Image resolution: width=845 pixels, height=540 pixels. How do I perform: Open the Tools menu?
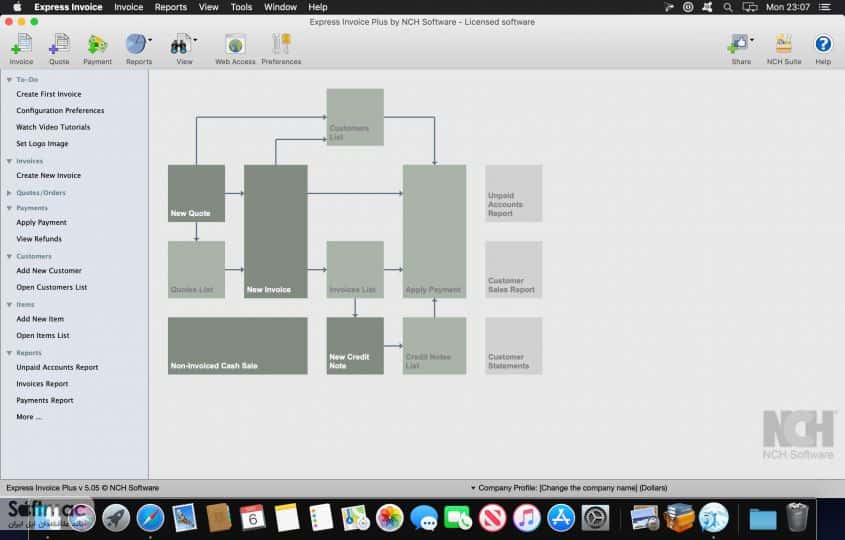coord(241,7)
